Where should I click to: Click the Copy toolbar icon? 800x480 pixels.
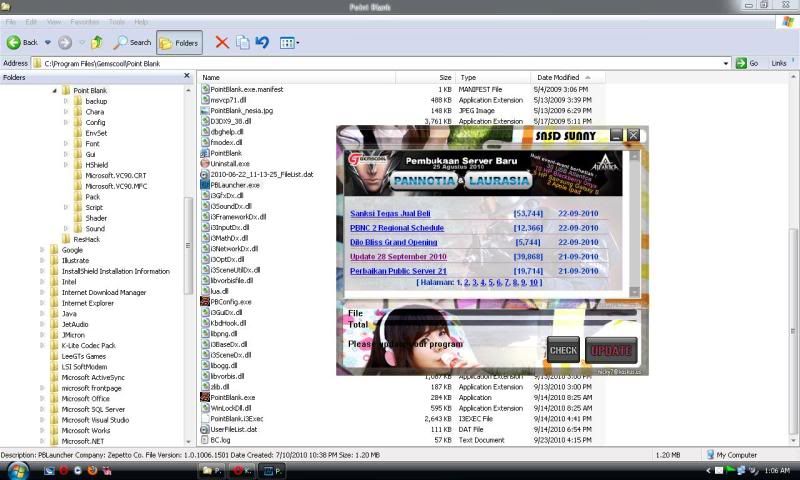[x=242, y=42]
